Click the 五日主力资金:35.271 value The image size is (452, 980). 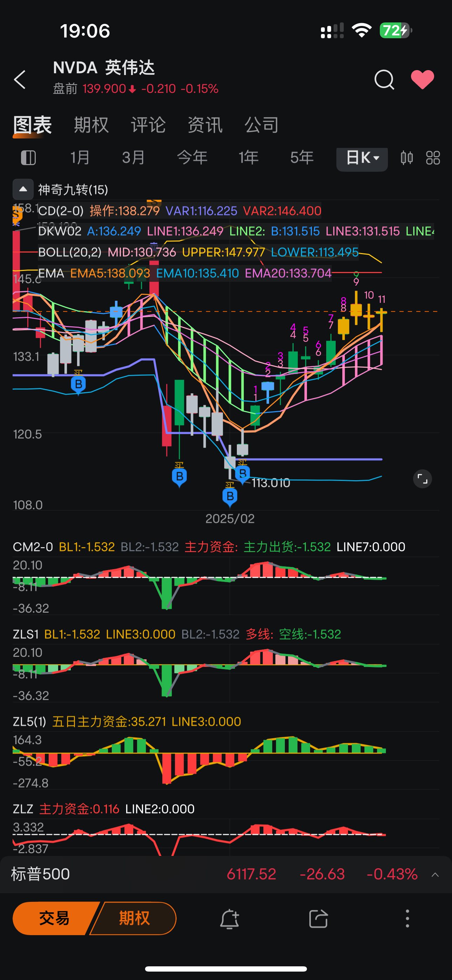pyautogui.click(x=109, y=722)
